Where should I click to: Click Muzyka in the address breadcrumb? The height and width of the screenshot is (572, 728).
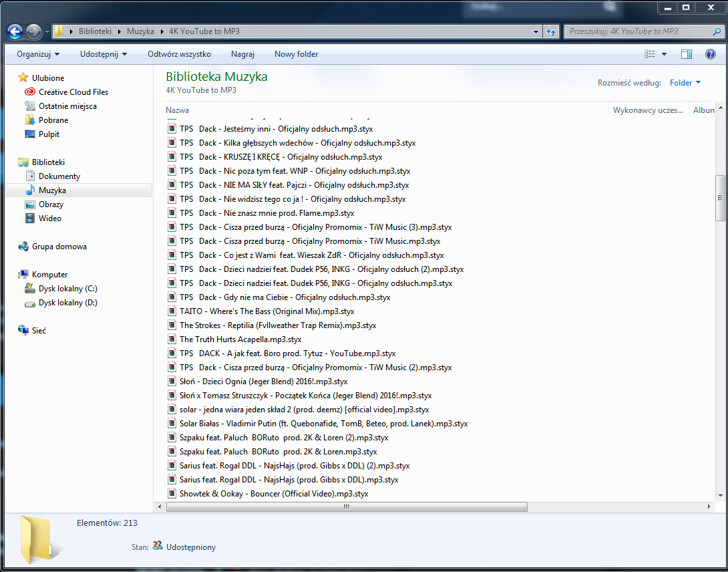tap(141, 31)
